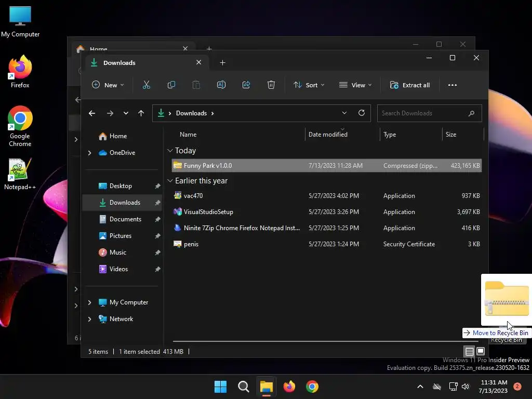Sort by Type column header
This screenshot has width=532, height=399.
(390, 135)
